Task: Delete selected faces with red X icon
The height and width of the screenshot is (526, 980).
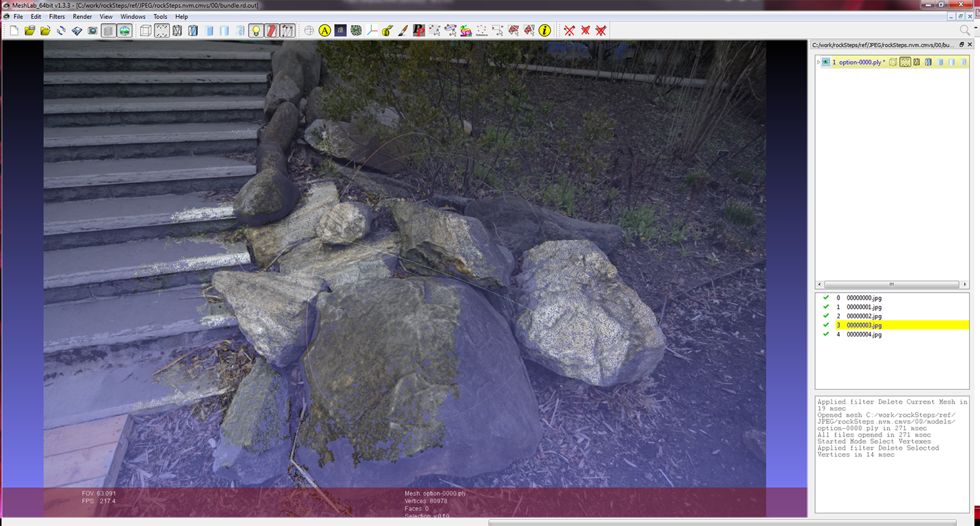Action: (585, 30)
